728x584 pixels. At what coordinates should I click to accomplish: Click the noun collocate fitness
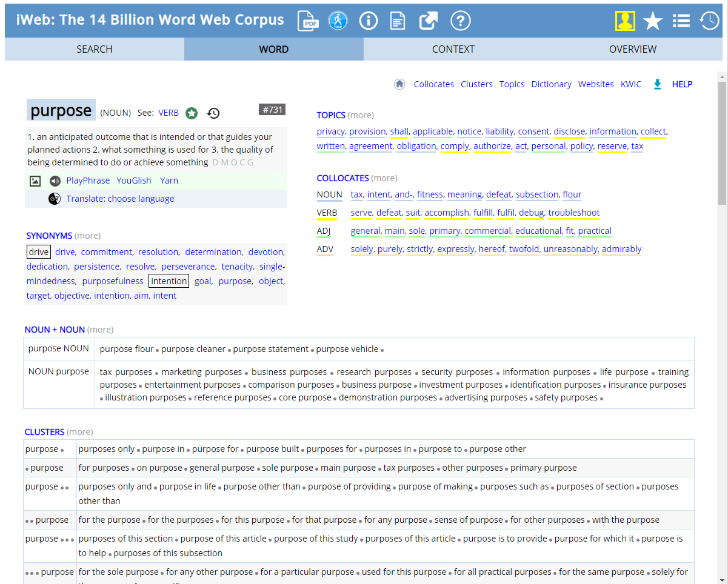[x=430, y=194]
